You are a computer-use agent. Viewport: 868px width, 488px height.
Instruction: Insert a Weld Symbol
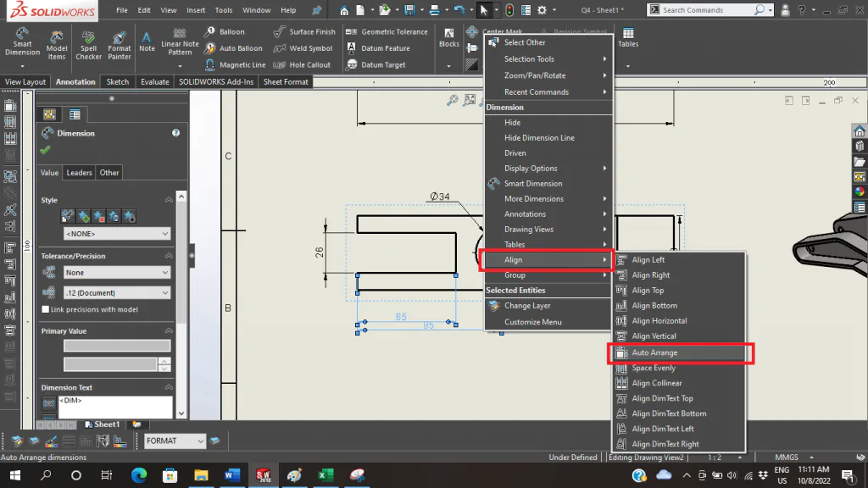click(x=303, y=48)
